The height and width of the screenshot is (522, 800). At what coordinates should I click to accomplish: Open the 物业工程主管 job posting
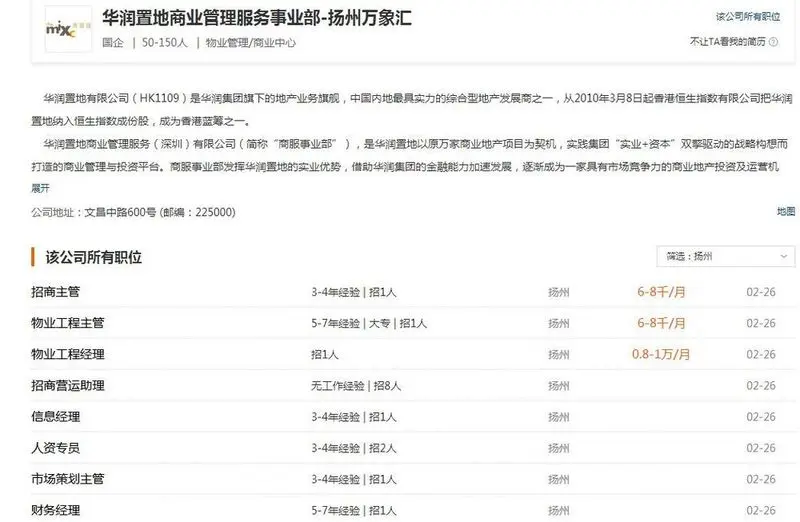click(x=68, y=323)
